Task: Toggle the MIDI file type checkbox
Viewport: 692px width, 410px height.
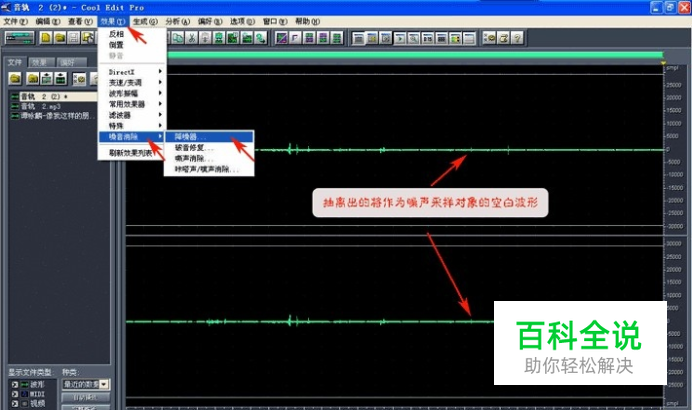Action: (15, 394)
